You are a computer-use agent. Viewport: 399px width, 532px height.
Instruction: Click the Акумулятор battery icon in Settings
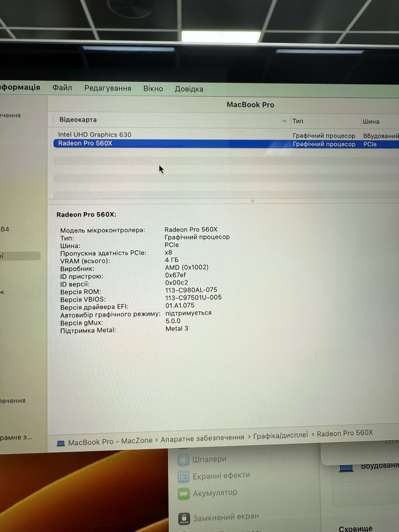click(x=184, y=494)
